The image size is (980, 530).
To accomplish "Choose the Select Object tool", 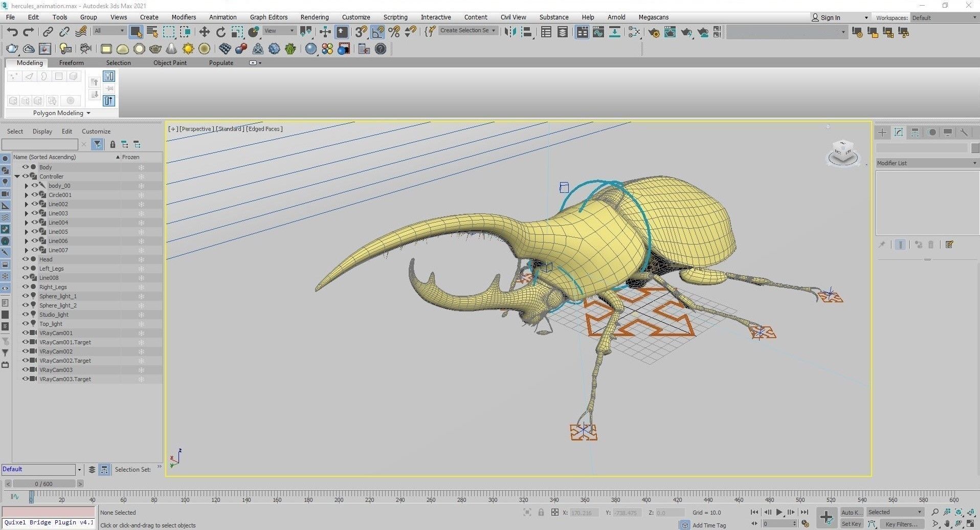I will (136, 32).
